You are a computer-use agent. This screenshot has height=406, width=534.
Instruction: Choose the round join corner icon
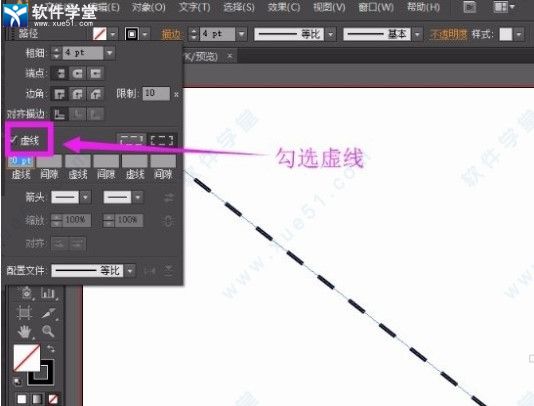tap(78, 94)
